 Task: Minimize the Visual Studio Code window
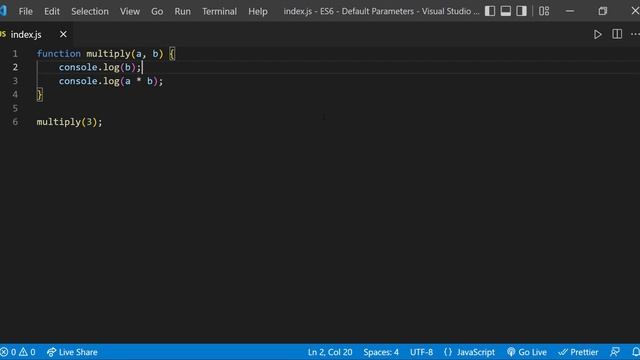(570, 11)
